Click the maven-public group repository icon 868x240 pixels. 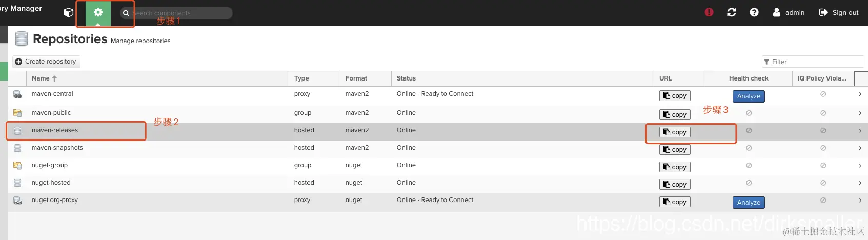click(17, 113)
